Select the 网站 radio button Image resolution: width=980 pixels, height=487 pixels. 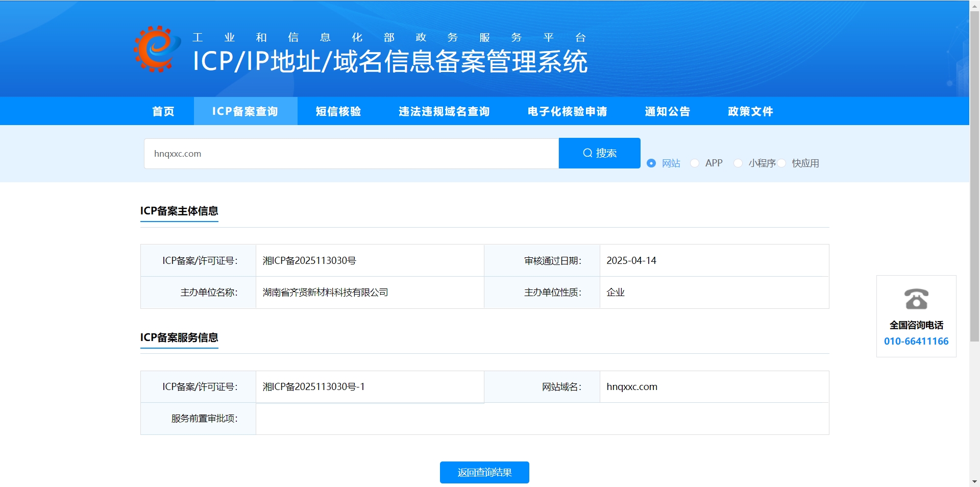pyautogui.click(x=651, y=163)
